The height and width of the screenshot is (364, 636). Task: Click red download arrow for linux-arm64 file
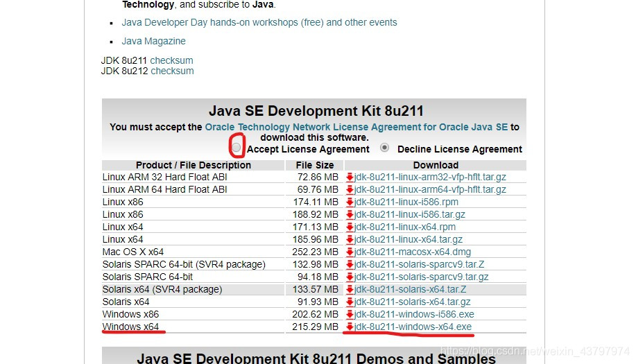click(350, 190)
